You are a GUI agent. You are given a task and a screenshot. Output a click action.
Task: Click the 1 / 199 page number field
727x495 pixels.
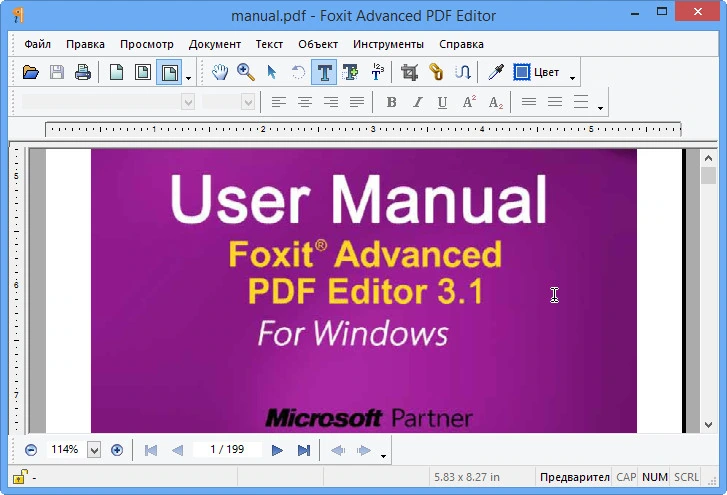click(227, 449)
